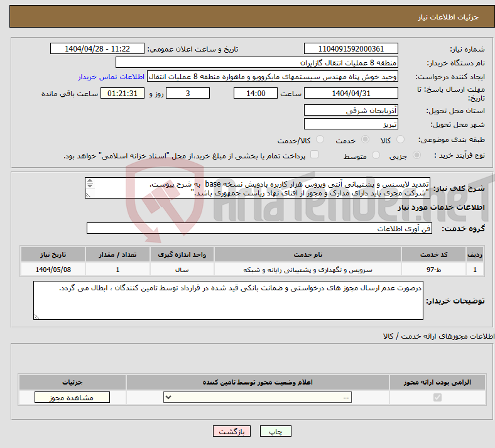This screenshot has height=448, width=495.
Task: Click the مشاهده مجوز button
Action: 72,398
